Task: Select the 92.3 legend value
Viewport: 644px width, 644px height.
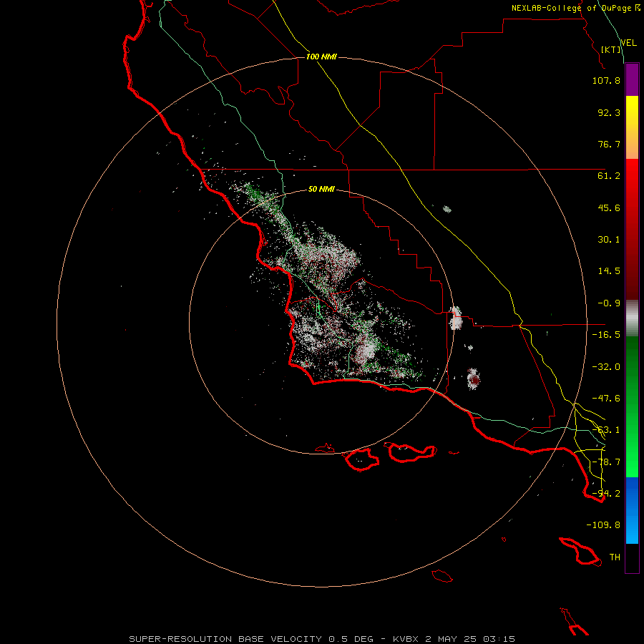Action: 609,112
